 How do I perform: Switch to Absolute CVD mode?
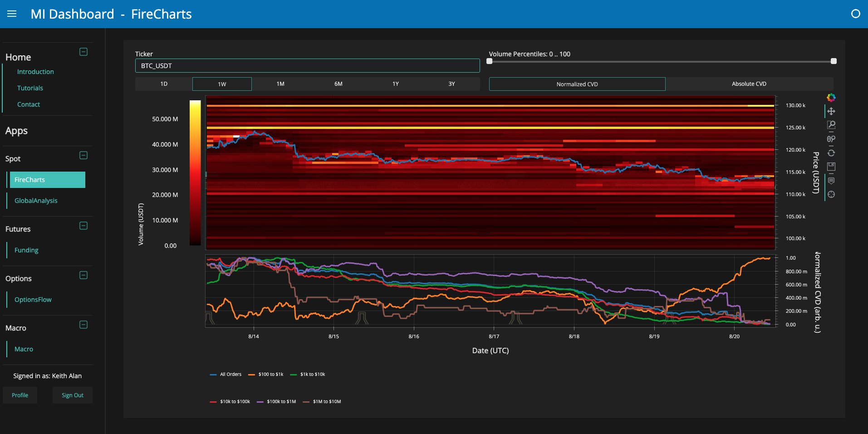(x=749, y=84)
